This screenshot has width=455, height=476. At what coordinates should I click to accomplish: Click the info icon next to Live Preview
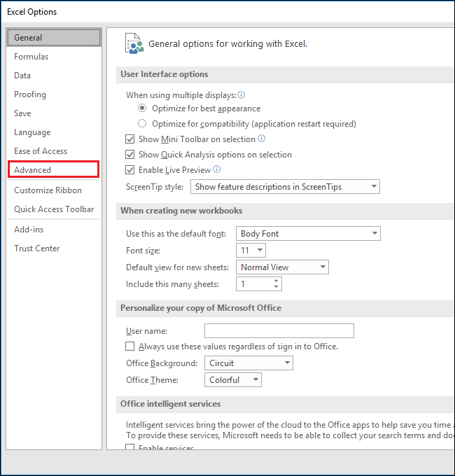pos(216,169)
